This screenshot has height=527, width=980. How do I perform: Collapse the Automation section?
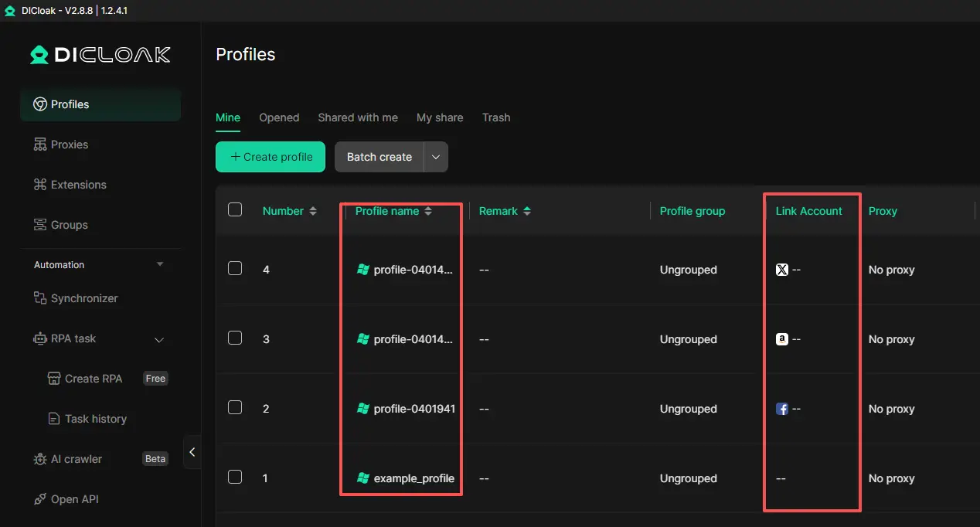pyautogui.click(x=160, y=264)
